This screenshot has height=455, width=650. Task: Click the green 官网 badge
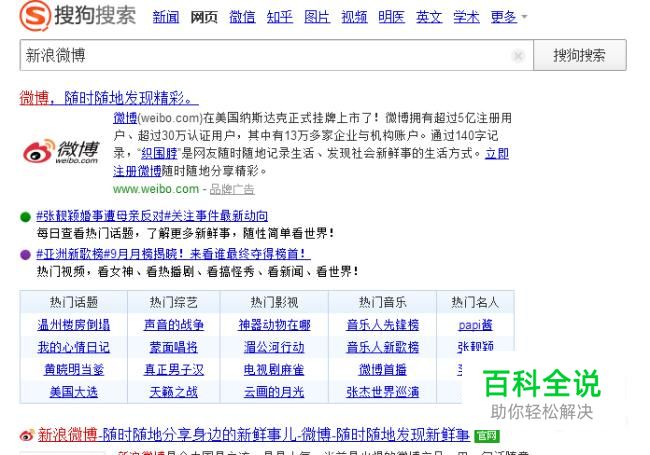[x=487, y=436]
